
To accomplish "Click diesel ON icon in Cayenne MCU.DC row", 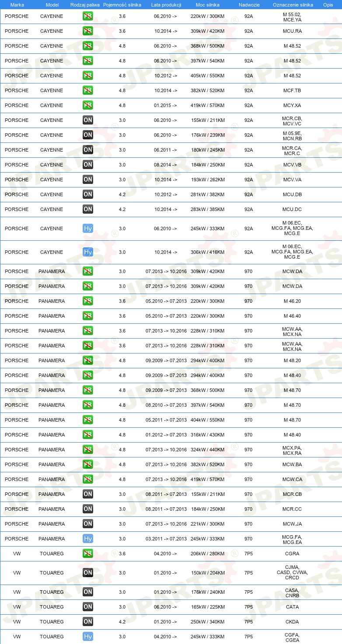I will click(x=88, y=209).
